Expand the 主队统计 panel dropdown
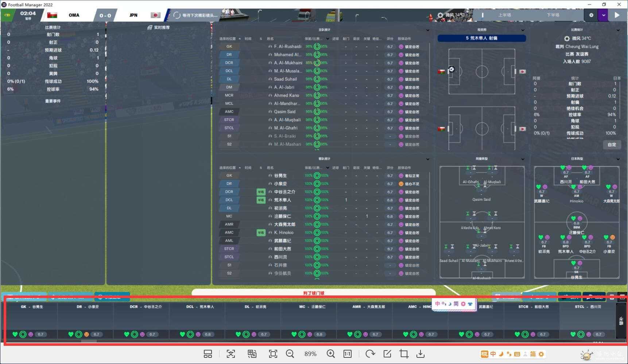 (x=428, y=30)
